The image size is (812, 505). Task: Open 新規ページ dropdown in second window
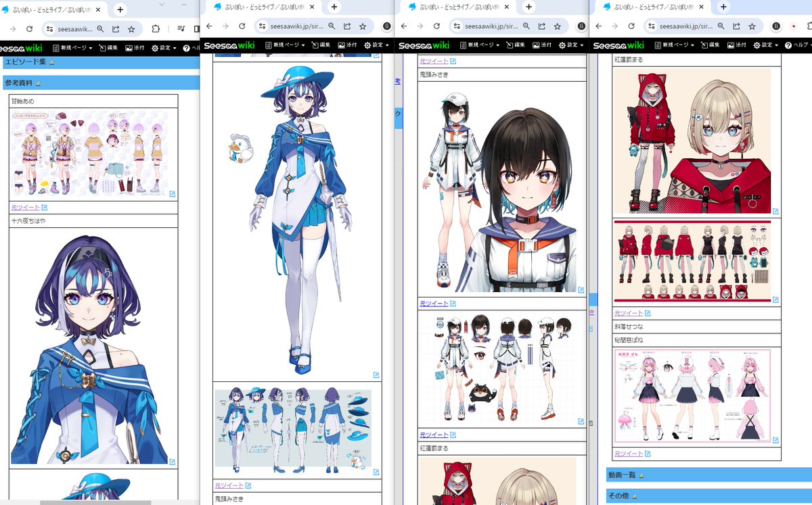(285, 45)
